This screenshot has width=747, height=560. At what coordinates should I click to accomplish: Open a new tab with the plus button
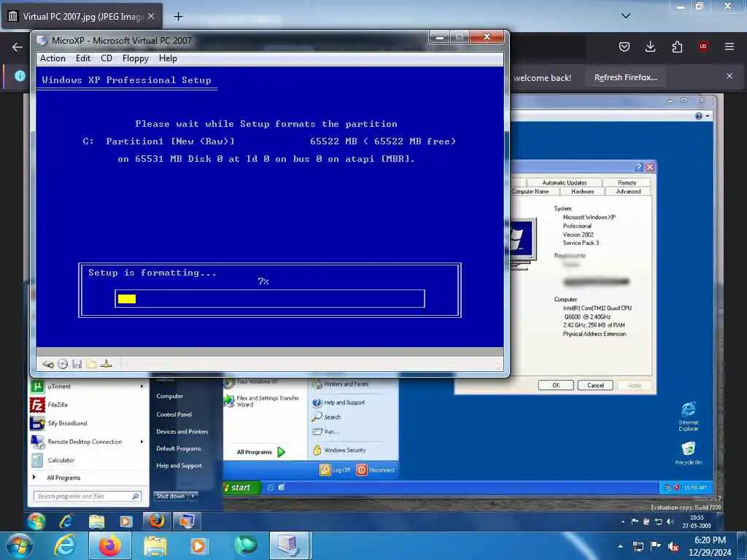[x=178, y=17]
